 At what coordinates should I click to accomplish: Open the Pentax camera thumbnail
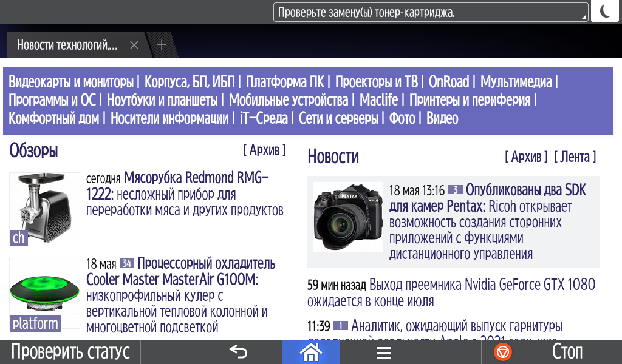pos(348,217)
